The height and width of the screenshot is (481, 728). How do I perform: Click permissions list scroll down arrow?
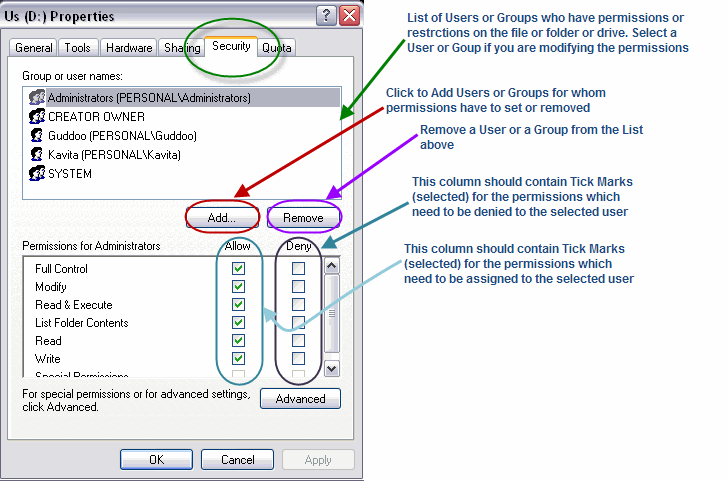(332, 369)
